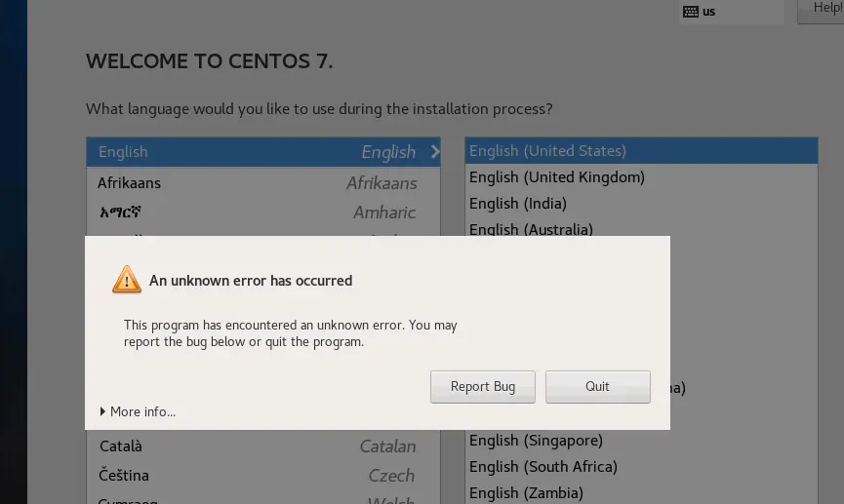Choose English (Zambia) locale

click(641, 492)
